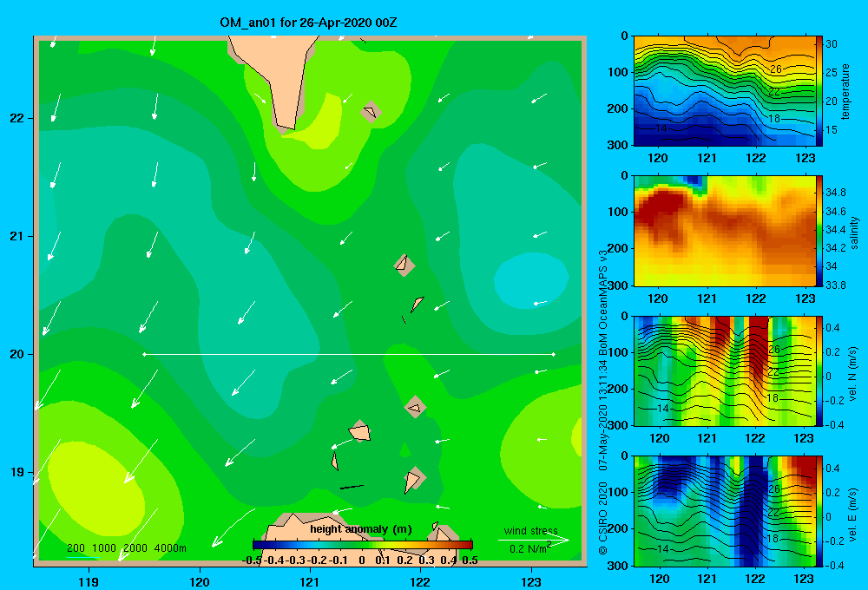Click the '4000m' depth contour legend entry
The width and height of the screenshot is (868, 590).
(x=170, y=548)
